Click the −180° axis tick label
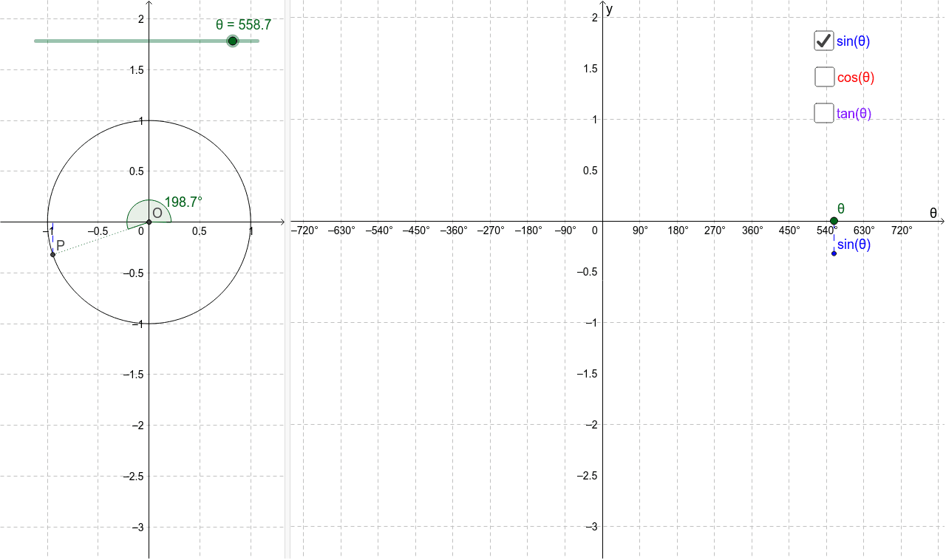The height and width of the screenshot is (560, 946). (x=528, y=231)
